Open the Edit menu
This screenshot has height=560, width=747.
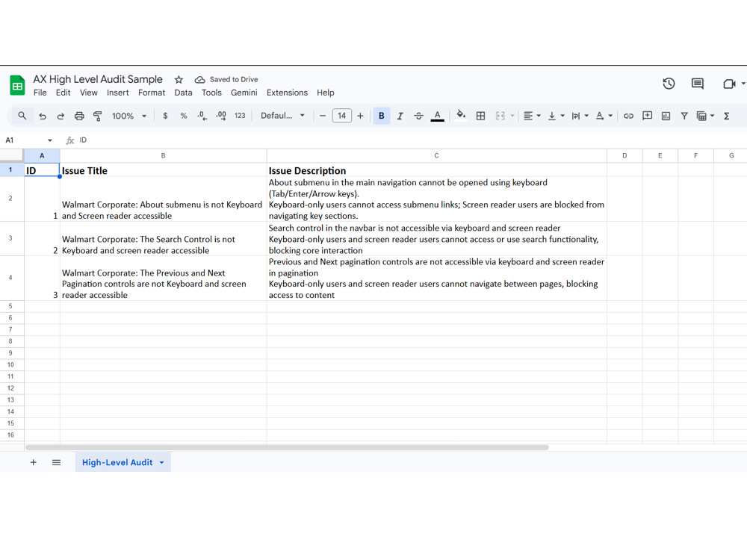tap(63, 93)
